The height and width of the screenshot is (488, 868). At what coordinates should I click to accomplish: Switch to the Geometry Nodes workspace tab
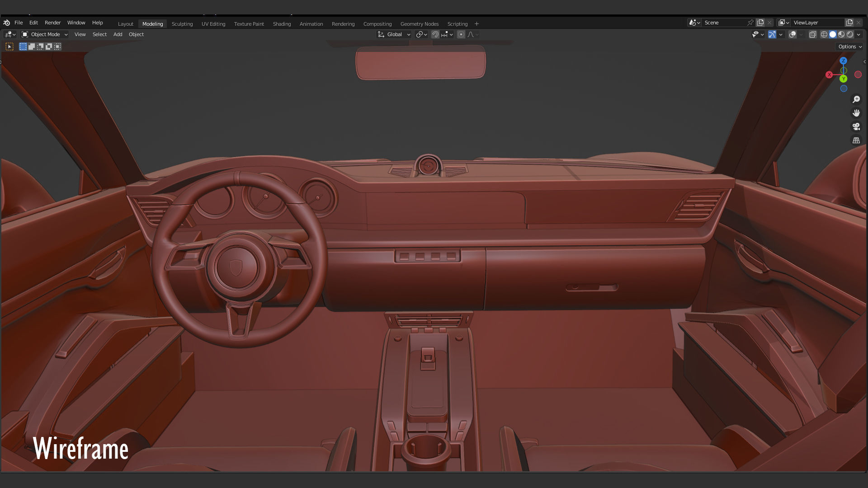pos(420,24)
